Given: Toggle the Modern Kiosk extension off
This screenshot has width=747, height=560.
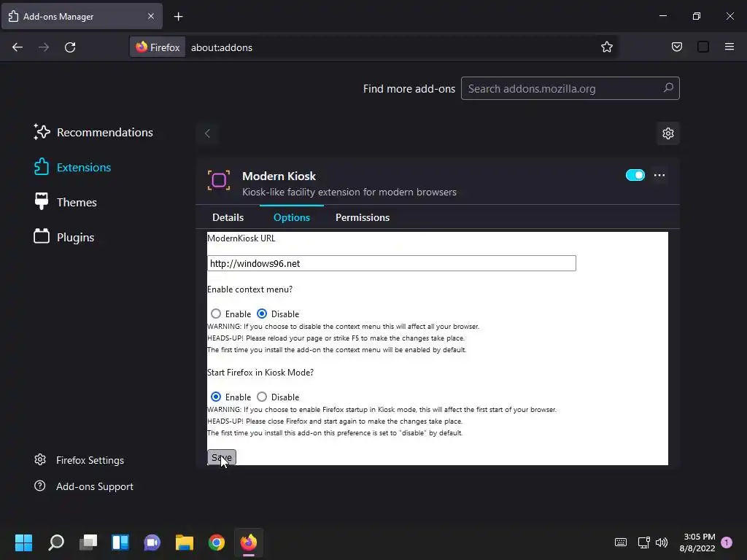Looking at the screenshot, I should pyautogui.click(x=635, y=175).
